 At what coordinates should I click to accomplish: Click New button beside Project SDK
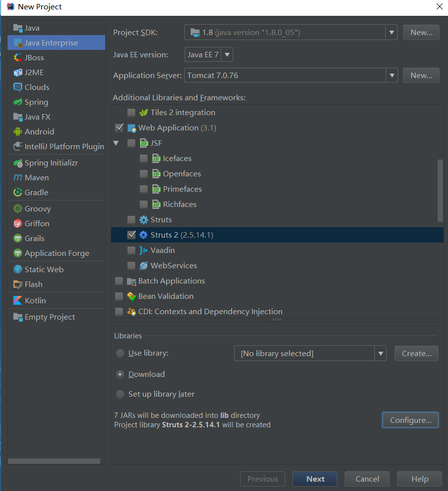click(x=421, y=32)
